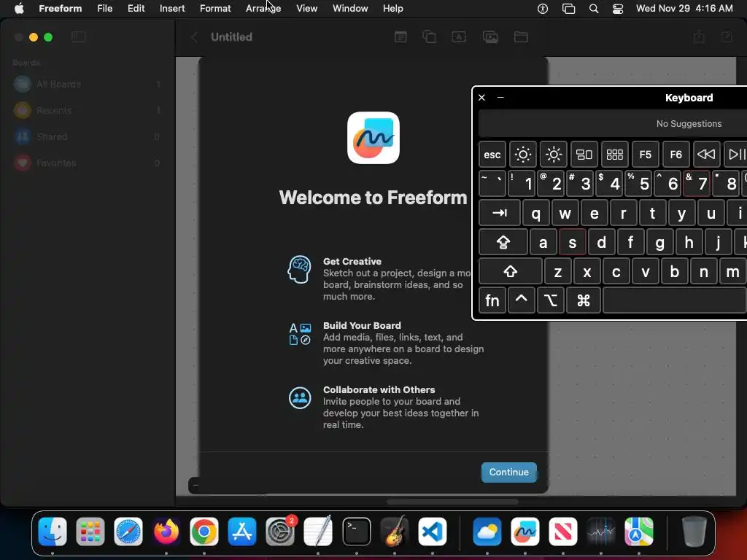This screenshot has width=747, height=560.
Task: Open Control Center in menu bar
Action: [618, 8]
